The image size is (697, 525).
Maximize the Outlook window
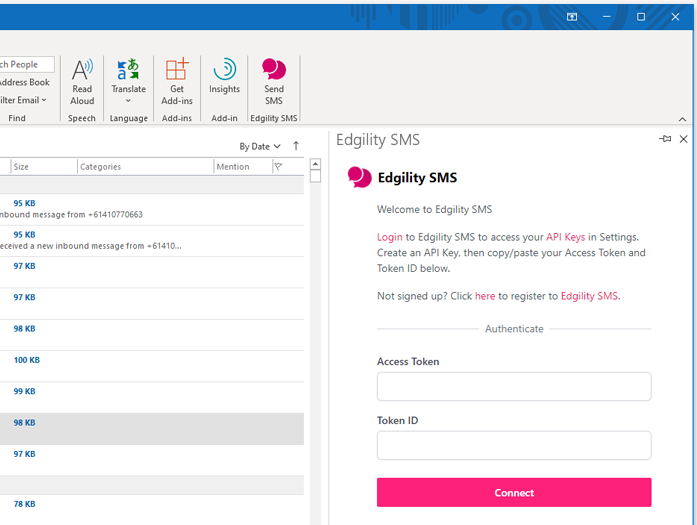pyautogui.click(x=641, y=17)
